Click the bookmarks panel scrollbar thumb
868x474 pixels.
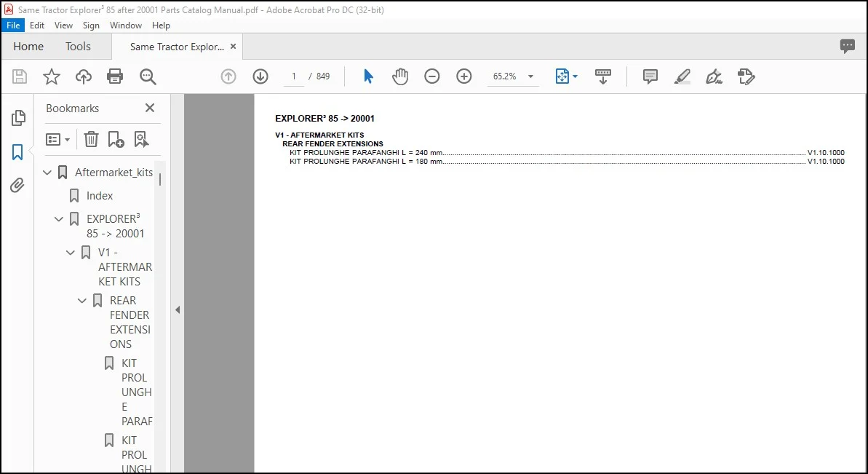[x=160, y=179]
